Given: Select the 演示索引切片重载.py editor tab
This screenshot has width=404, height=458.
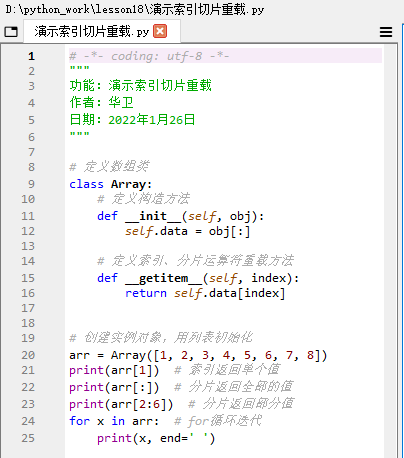Looking at the screenshot, I should pos(102,31).
